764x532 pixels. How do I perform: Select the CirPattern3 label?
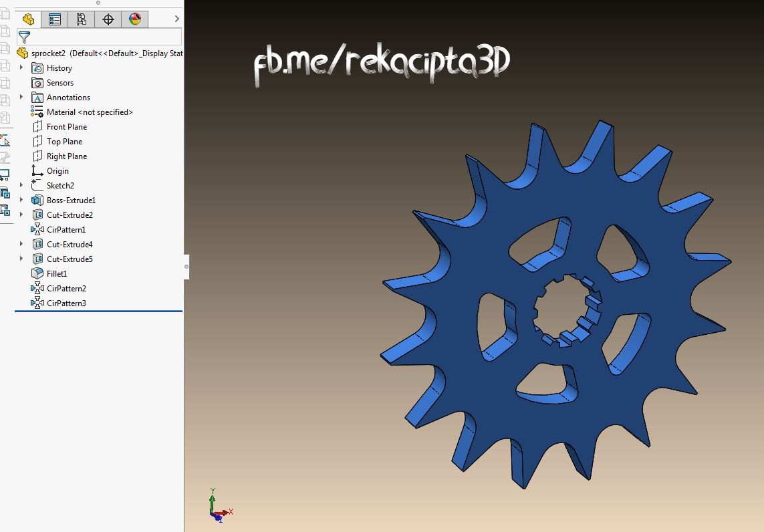(x=66, y=303)
